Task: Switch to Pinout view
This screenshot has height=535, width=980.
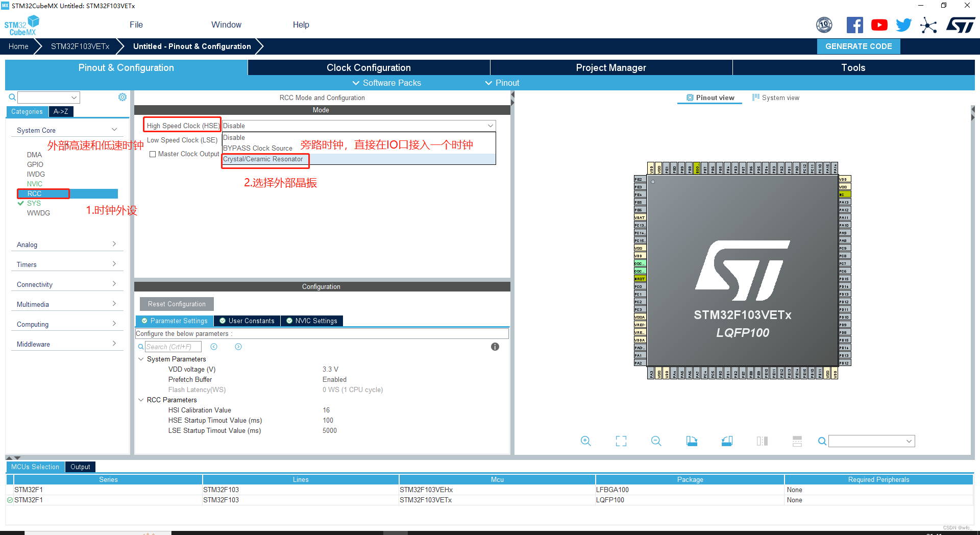Action: 710,98
